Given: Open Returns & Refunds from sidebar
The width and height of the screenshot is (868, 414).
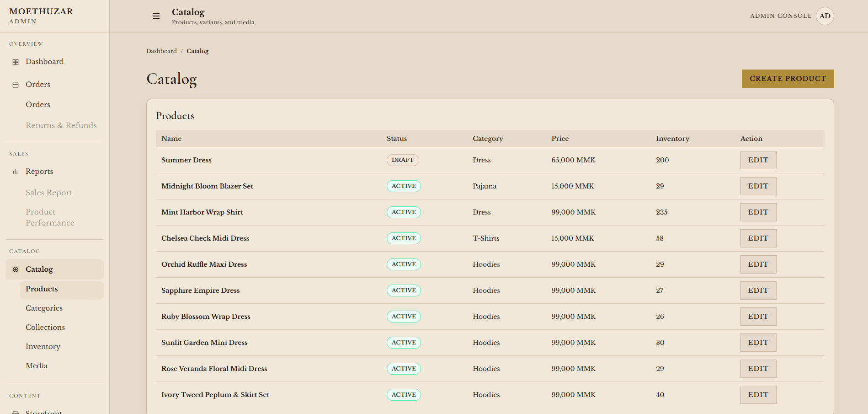Looking at the screenshot, I should click(61, 125).
